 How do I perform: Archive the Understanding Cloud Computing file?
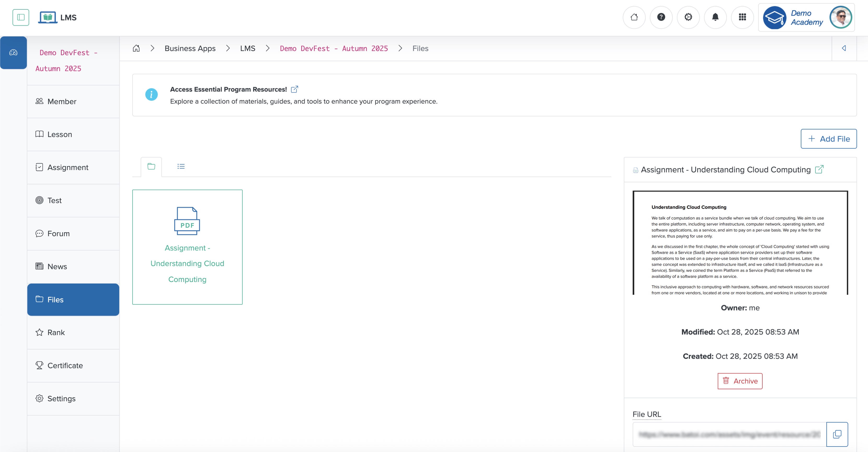740,381
